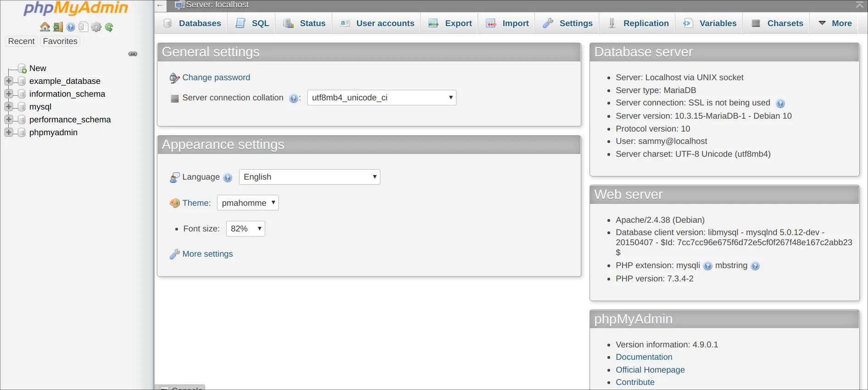Click the Change password link

[x=216, y=77]
